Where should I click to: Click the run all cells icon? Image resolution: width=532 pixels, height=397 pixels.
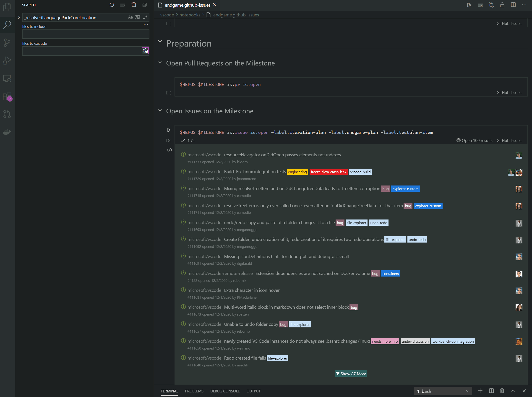(469, 5)
